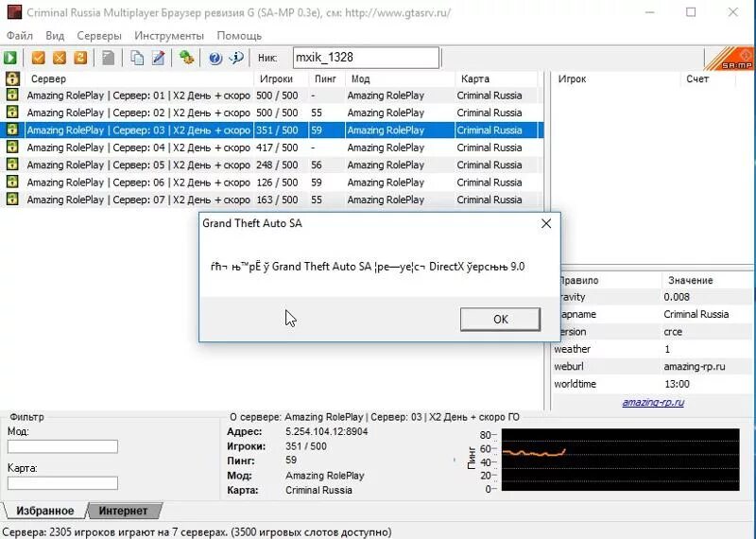Screen dimensions: 756x539
Task: Click the copy server info icon
Action: click(137, 58)
